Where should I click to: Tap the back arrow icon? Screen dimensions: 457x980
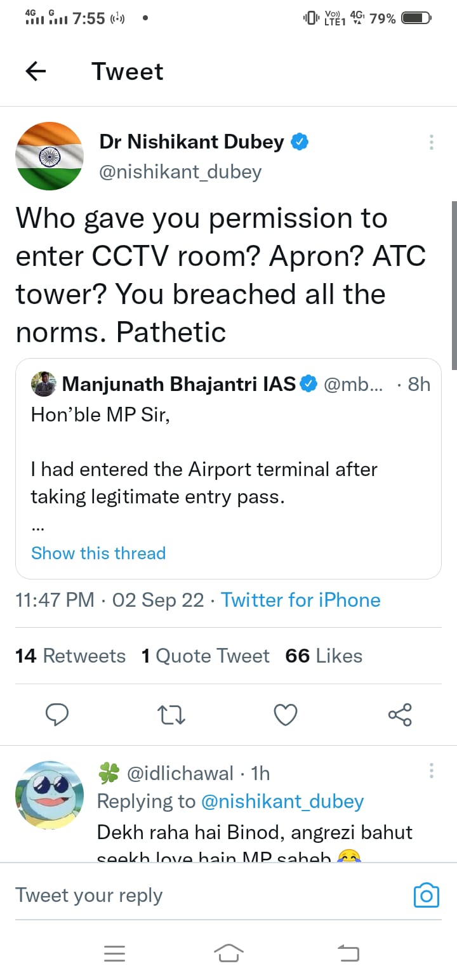[x=36, y=72]
